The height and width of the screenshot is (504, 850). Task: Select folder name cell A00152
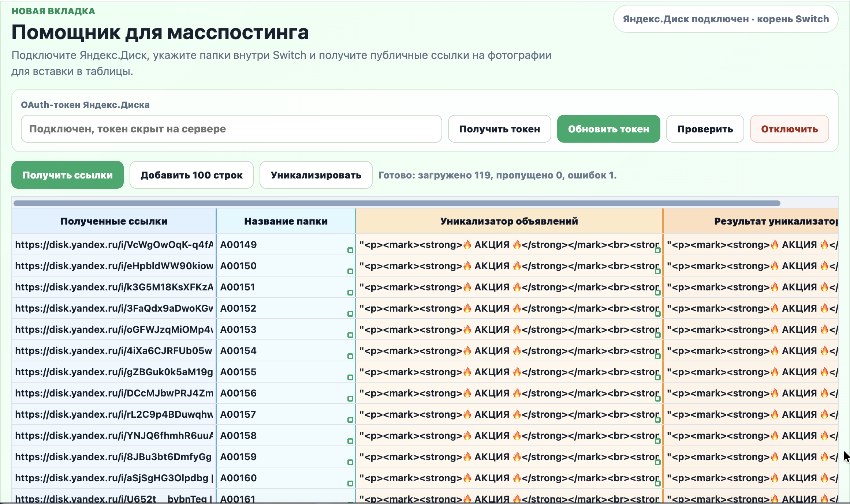(286, 308)
